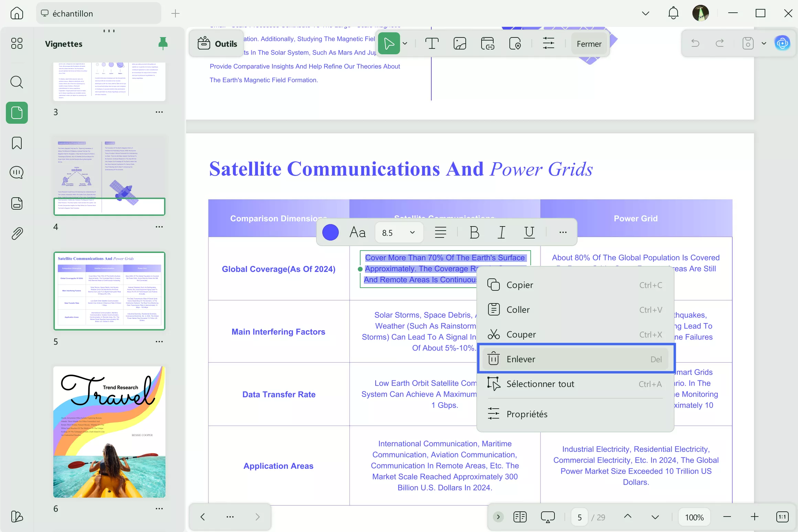
Task: Click the Fermer button
Action: click(x=589, y=44)
